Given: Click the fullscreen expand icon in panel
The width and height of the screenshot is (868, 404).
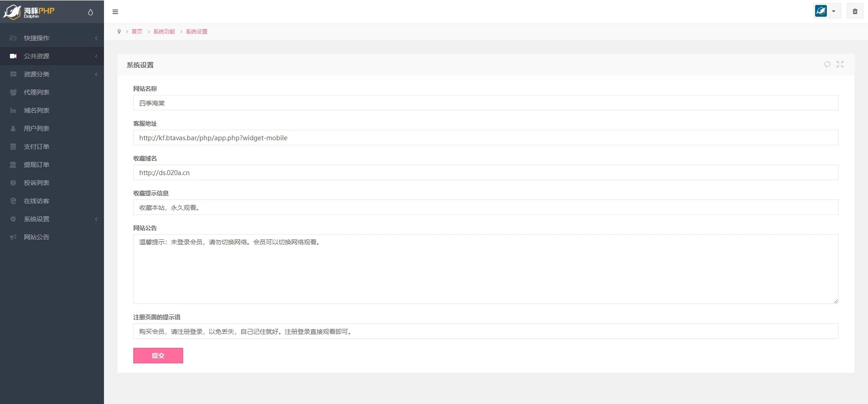Looking at the screenshot, I should click(840, 64).
